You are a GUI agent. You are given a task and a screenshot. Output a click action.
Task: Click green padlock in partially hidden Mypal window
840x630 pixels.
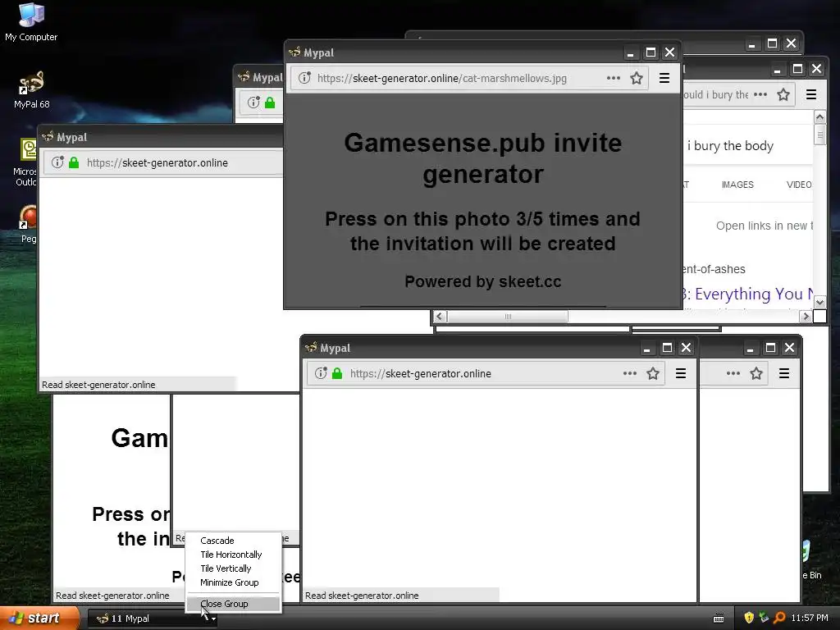tap(270, 103)
